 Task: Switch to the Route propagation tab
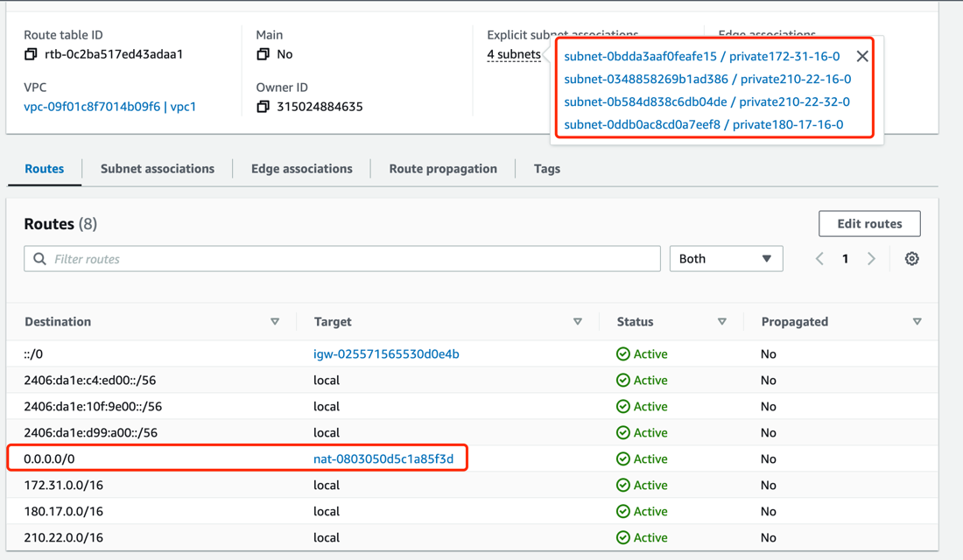(443, 168)
